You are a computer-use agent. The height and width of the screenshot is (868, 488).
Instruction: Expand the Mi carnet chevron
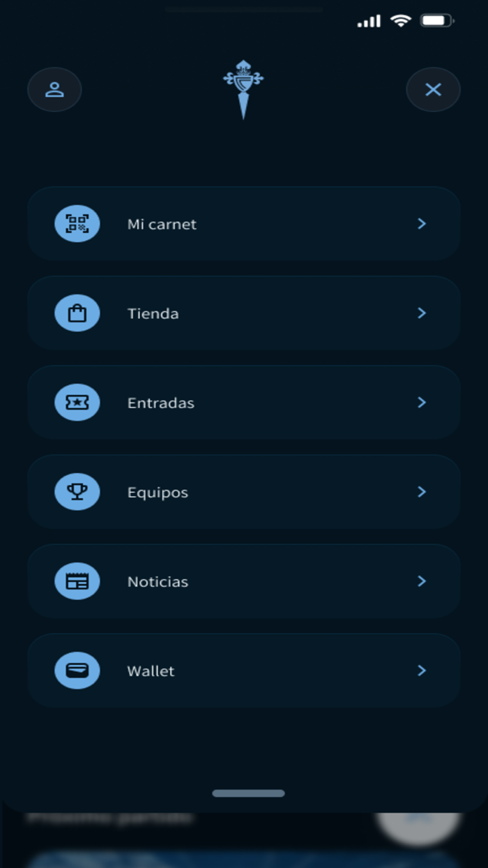pyautogui.click(x=421, y=224)
